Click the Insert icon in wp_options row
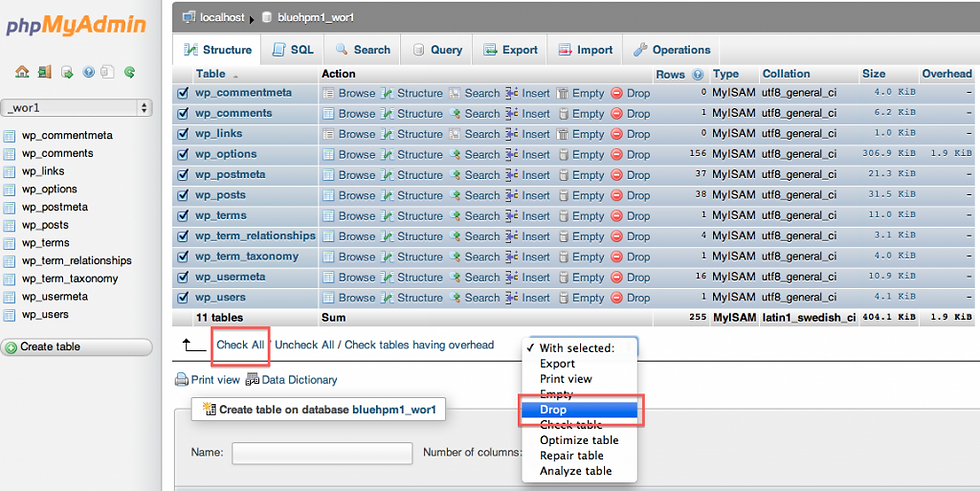 pyautogui.click(x=512, y=155)
